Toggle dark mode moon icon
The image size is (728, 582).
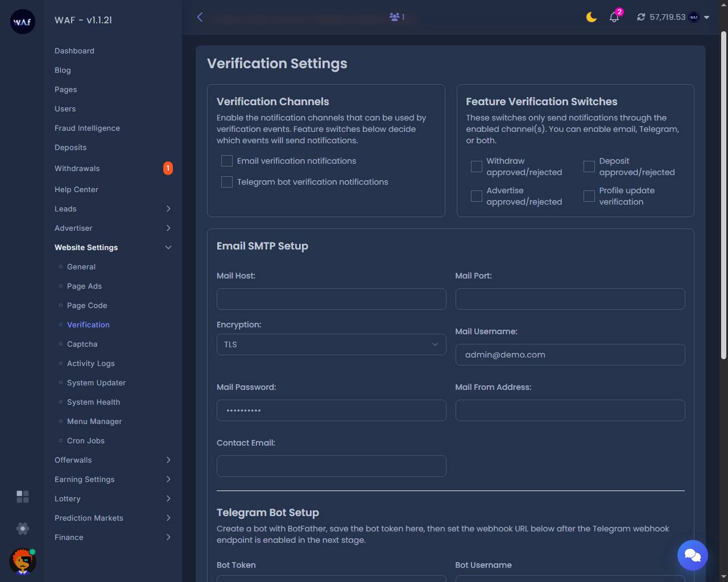point(591,17)
